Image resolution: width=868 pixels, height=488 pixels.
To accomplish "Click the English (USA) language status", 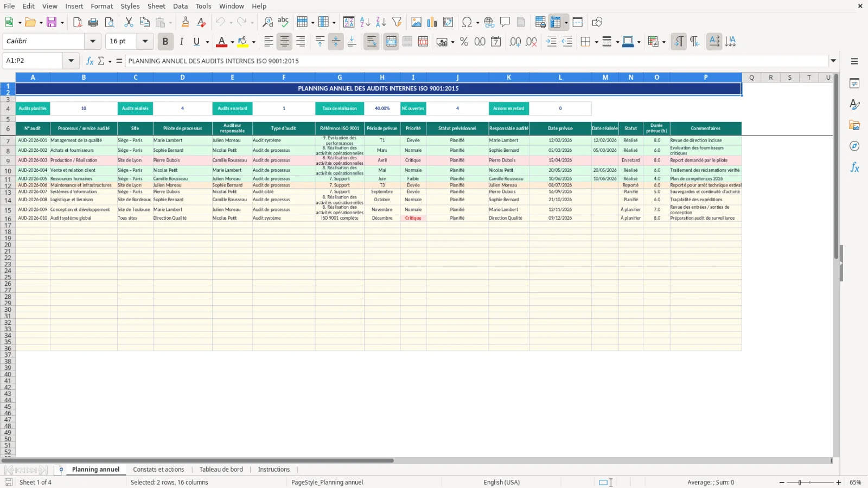I will [x=502, y=482].
